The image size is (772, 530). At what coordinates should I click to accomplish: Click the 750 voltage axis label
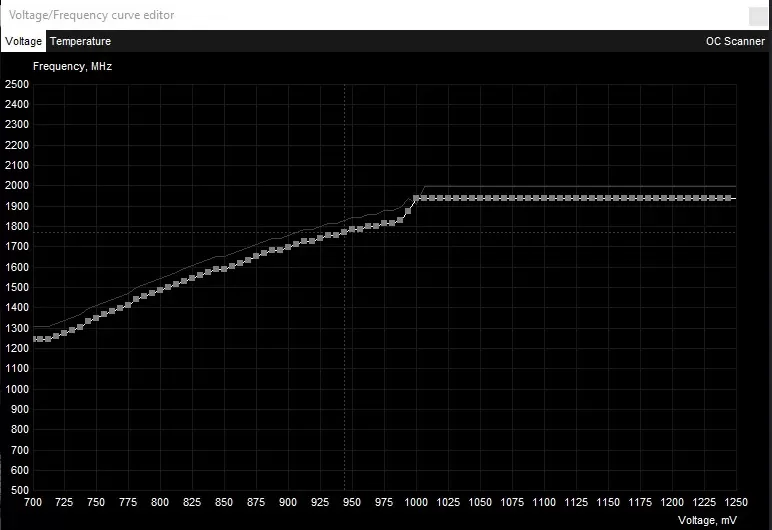tap(96, 502)
